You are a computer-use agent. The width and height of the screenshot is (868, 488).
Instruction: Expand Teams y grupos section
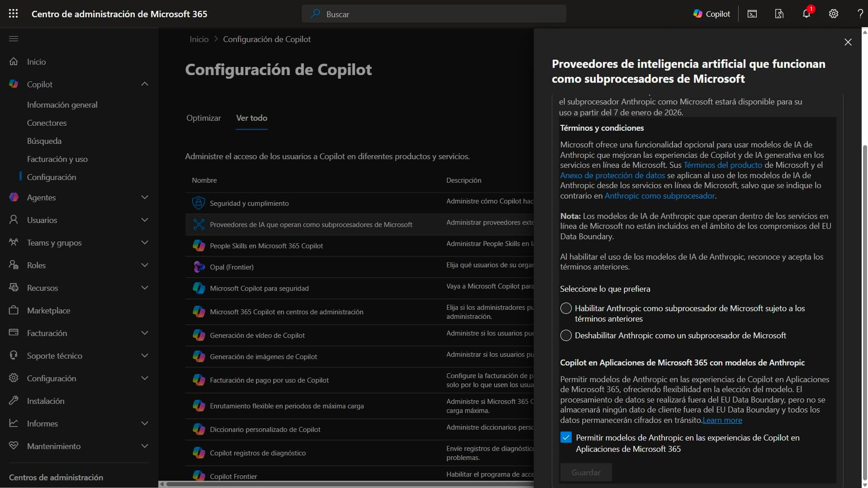click(x=144, y=242)
